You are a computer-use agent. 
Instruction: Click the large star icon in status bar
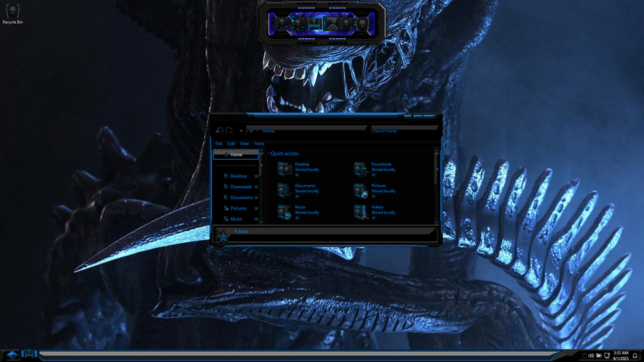coord(223,237)
